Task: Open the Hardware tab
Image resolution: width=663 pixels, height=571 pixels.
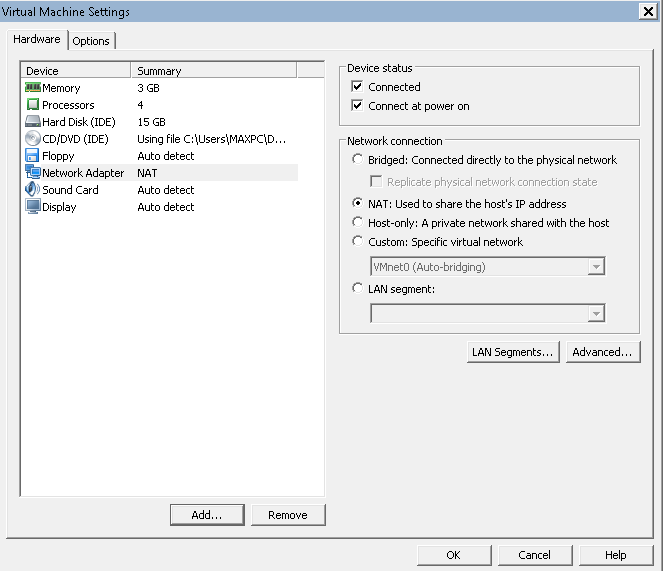Action: coord(36,40)
